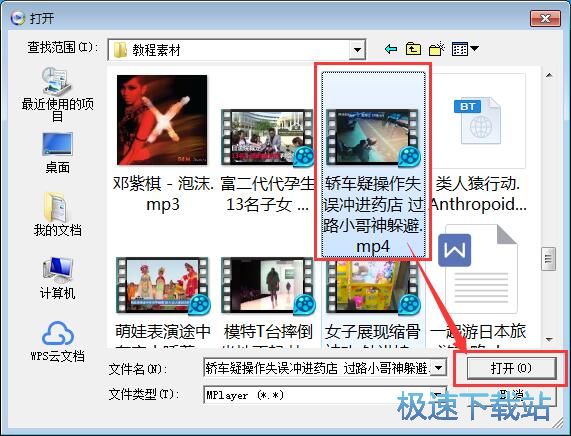Select the 类人猿行动 Anthropoid BT file icon
The image size is (571, 436).
click(x=478, y=121)
